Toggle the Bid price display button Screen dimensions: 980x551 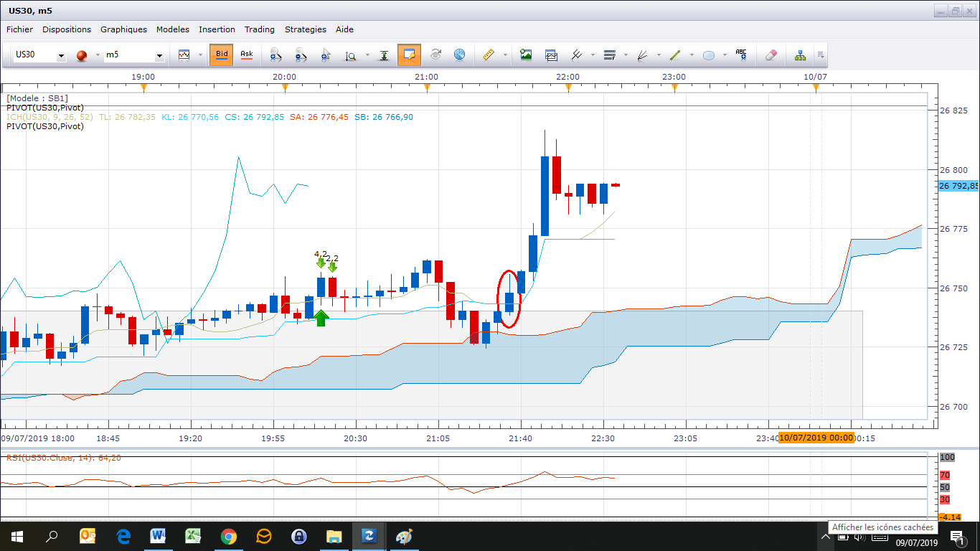pos(222,55)
